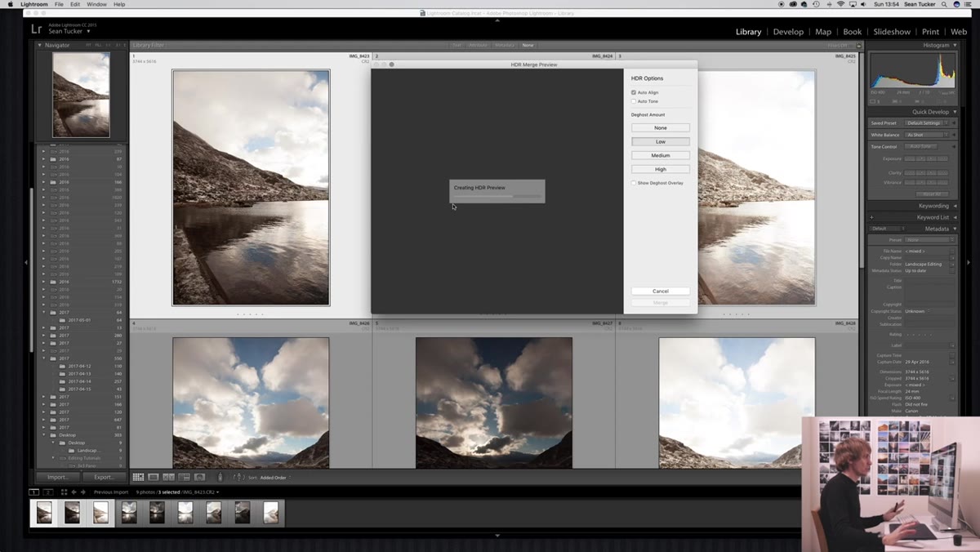Open People view icon in toolbar
This screenshot has width=980, height=552.
(199, 477)
